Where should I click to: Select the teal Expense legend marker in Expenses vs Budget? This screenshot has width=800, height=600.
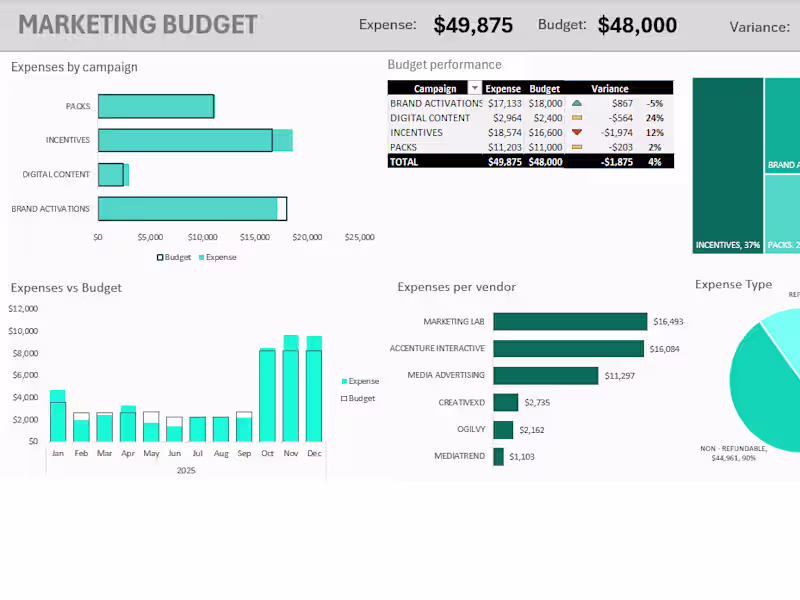click(x=345, y=381)
